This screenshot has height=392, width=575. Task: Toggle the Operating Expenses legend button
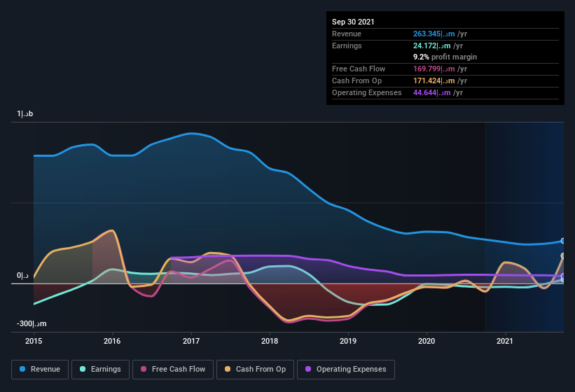(346, 370)
